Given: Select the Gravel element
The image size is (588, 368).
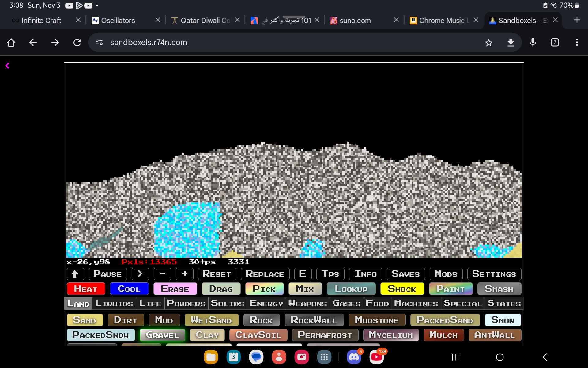Looking at the screenshot, I should click(x=162, y=335).
